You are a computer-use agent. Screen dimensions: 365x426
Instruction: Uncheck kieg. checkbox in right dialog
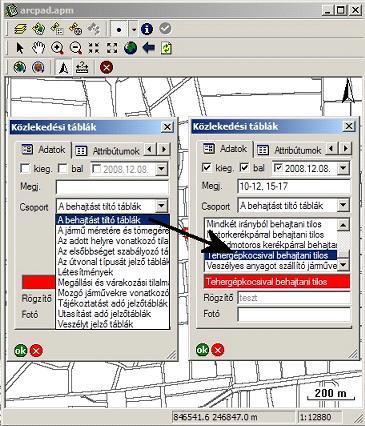point(207,168)
